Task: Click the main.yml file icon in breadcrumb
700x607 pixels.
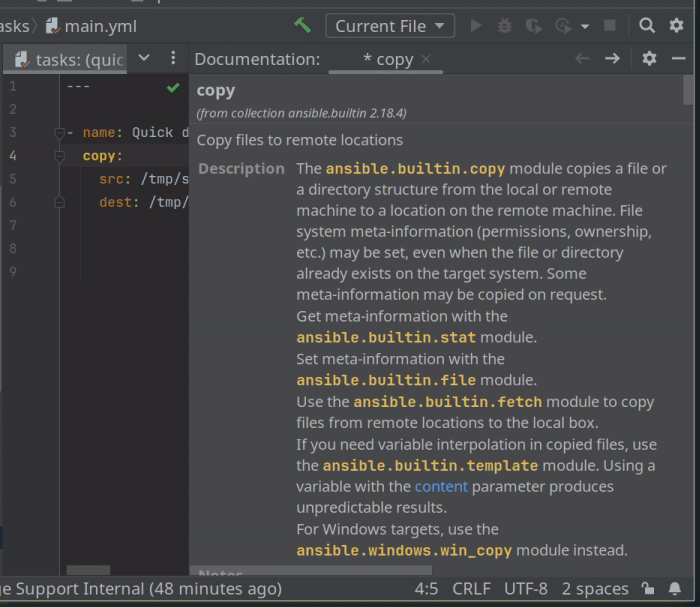Action: pos(53,26)
